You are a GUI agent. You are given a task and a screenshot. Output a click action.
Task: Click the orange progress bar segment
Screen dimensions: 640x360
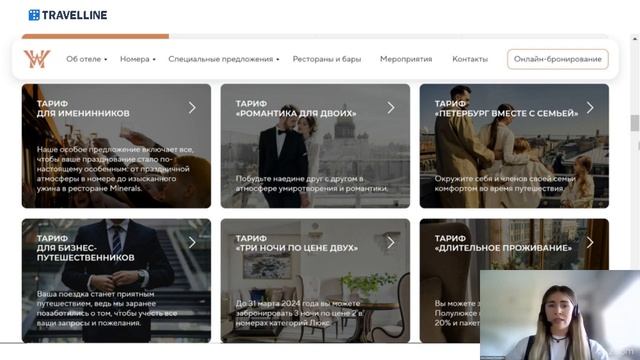(96, 36)
